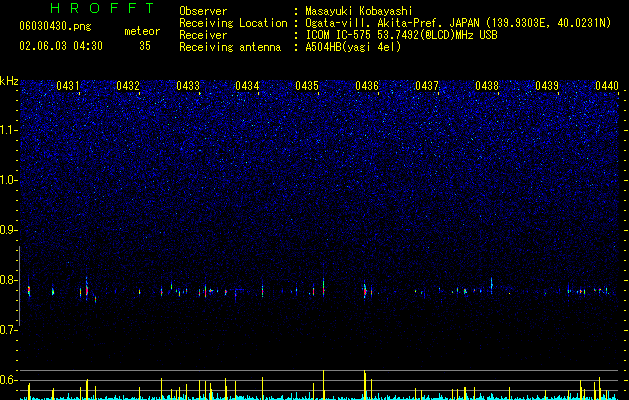The width and height of the screenshot is (629, 400).
Task: Click the ICOM IC-575 receiver value
Action: pyautogui.click(x=401, y=35)
